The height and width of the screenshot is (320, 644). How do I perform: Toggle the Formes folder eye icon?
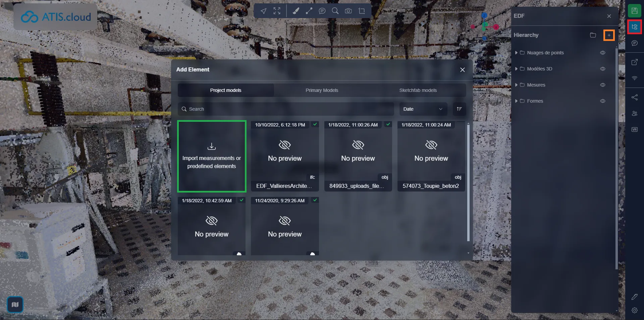(602, 101)
